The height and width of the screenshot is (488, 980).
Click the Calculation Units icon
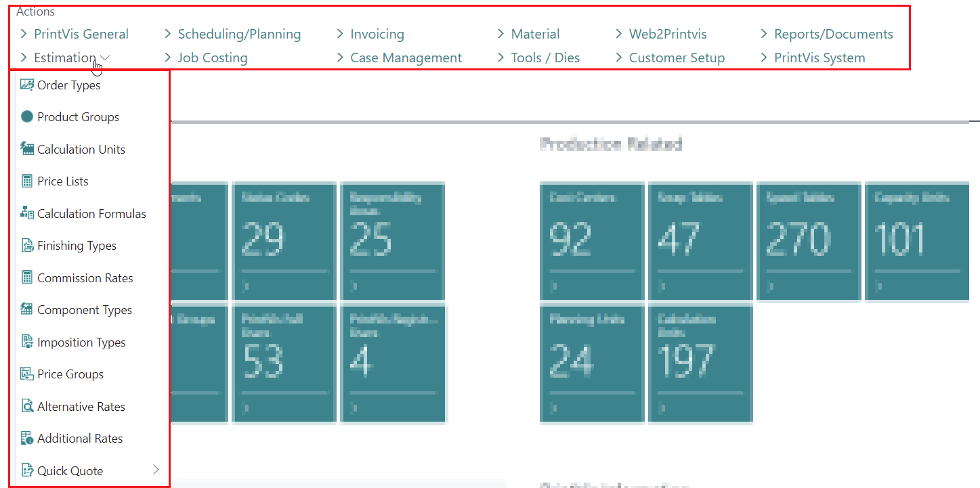coord(27,149)
